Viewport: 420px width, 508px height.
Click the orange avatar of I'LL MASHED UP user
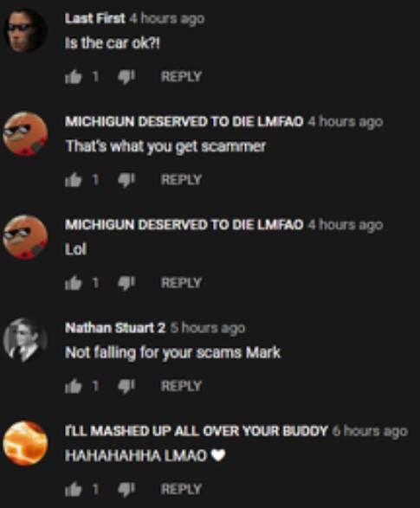25,443
